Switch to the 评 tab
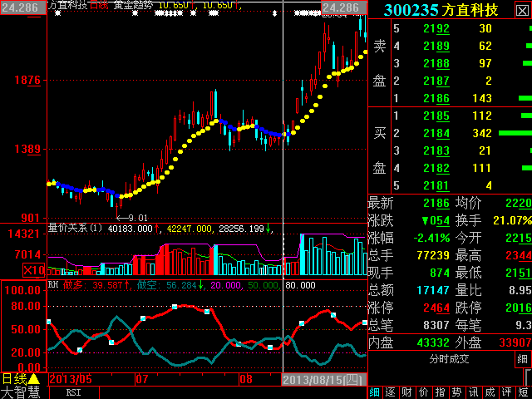The height and width of the screenshot is (399, 532). [x=506, y=392]
